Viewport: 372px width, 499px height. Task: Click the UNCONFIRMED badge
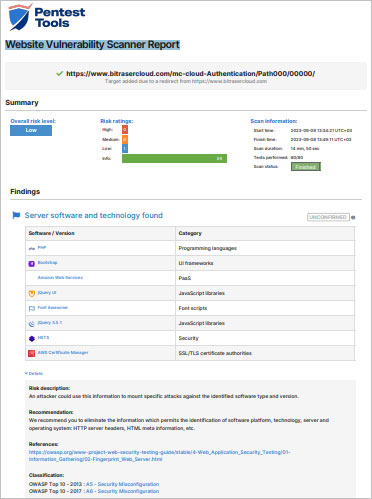point(328,217)
